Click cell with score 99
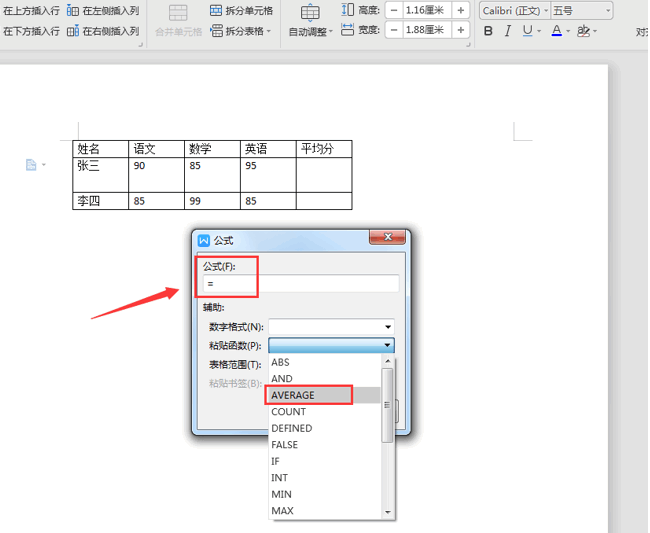The image size is (650, 533). [212, 201]
